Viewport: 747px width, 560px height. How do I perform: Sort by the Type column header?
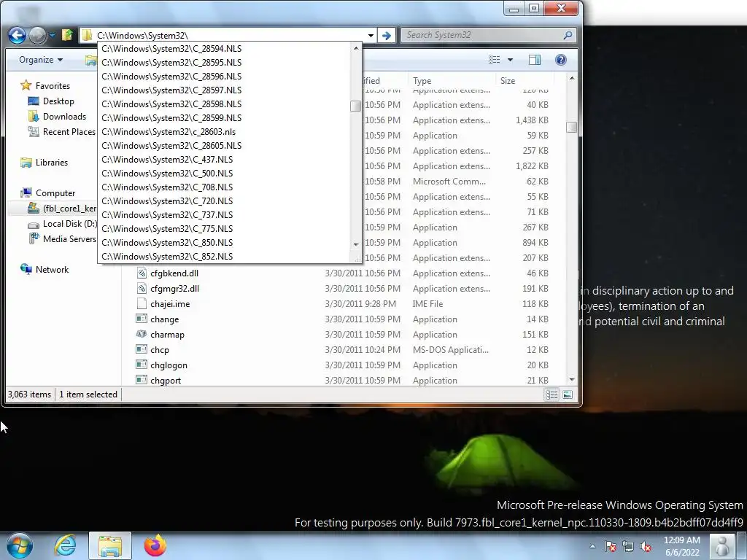click(x=451, y=81)
